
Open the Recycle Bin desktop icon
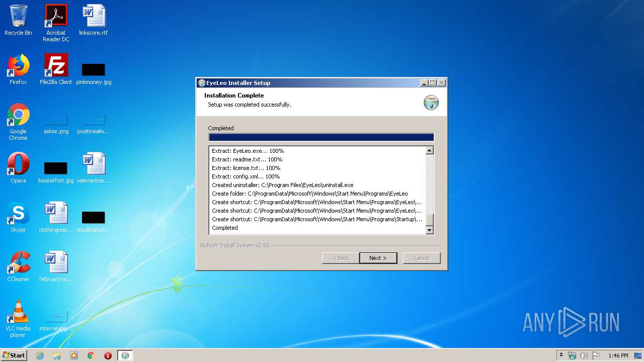click(18, 20)
